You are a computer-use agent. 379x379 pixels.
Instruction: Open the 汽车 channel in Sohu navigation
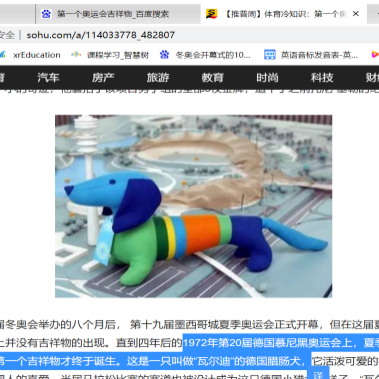click(x=48, y=77)
